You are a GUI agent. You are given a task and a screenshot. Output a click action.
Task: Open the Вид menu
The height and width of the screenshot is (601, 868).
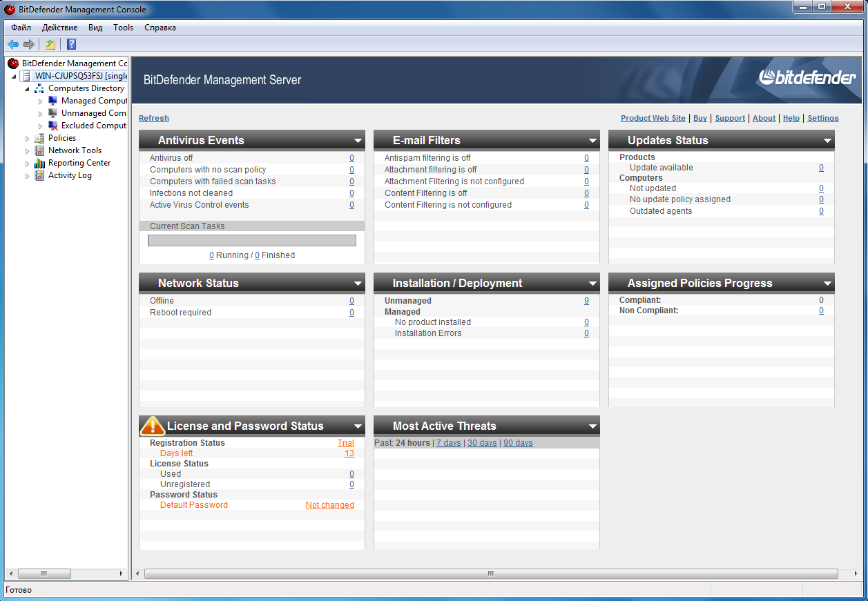coord(95,28)
